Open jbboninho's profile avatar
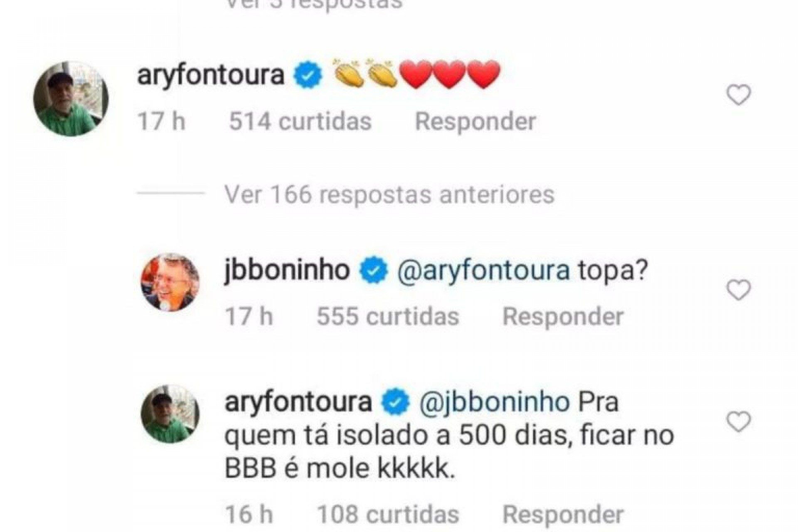798x532 pixels. pos(170,282)
